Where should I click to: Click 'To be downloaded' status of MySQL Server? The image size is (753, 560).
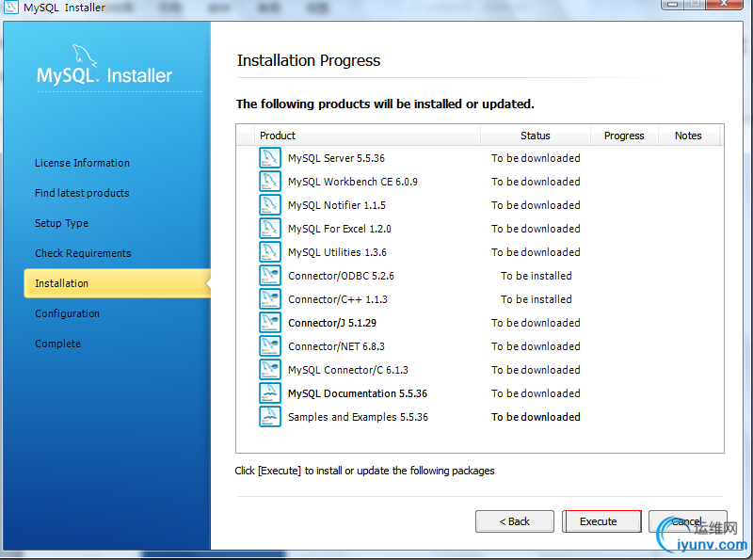click(536, 158)
